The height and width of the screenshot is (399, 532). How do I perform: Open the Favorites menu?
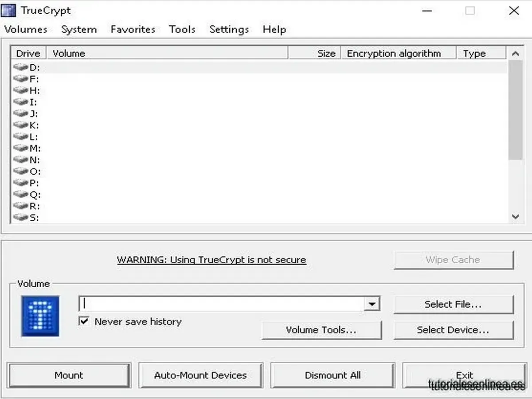133,29
